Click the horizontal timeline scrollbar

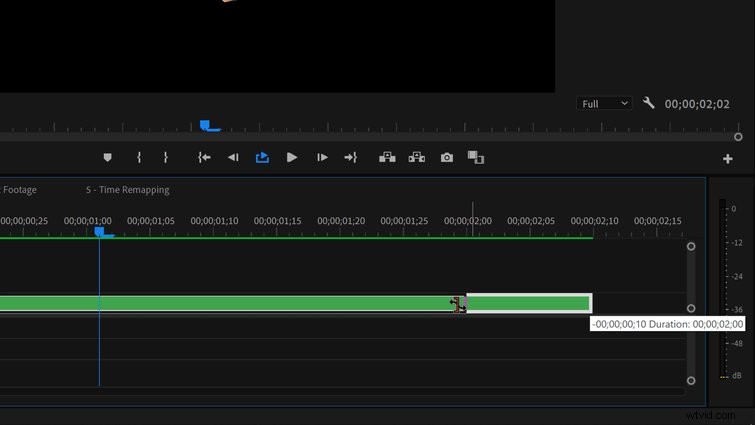point(342,392)
